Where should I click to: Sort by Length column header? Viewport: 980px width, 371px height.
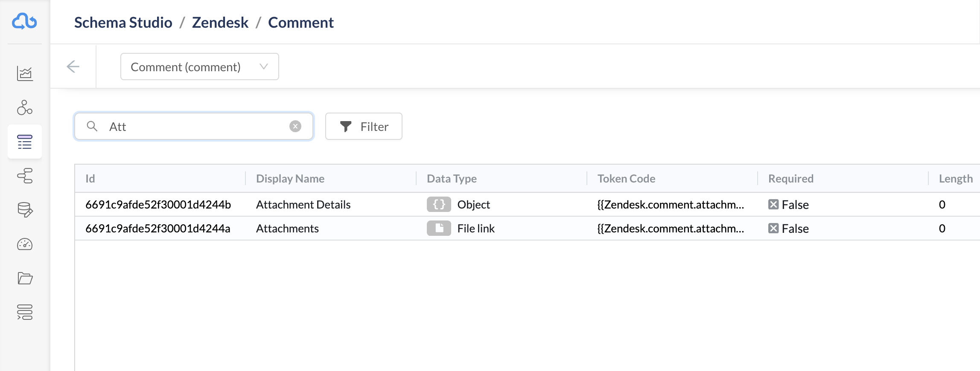956,178
